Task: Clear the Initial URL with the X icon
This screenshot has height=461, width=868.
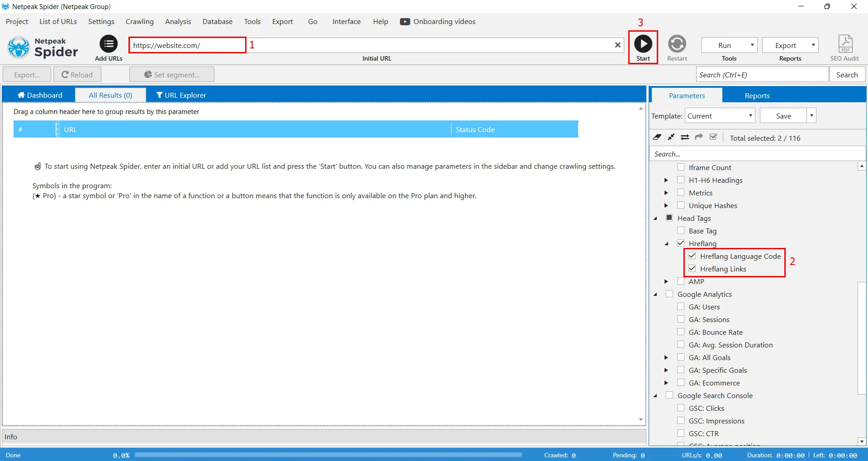Action: [617, 45]
